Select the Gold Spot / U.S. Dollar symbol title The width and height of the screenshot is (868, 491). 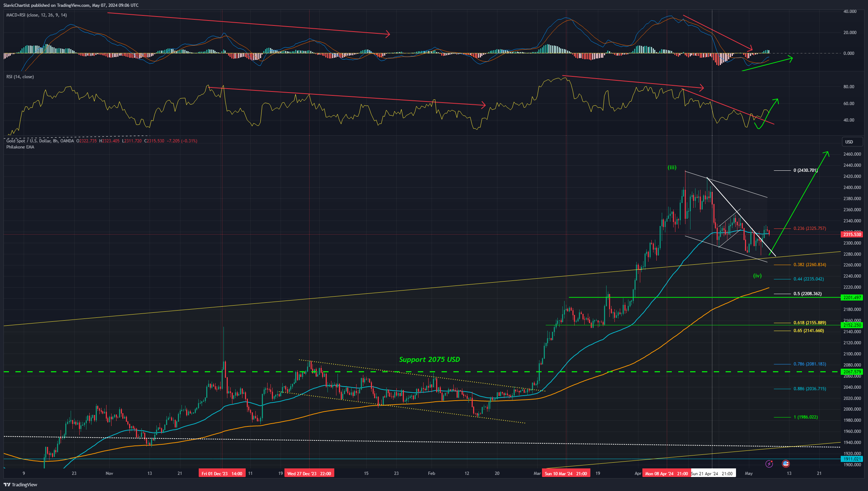point(40,141)
